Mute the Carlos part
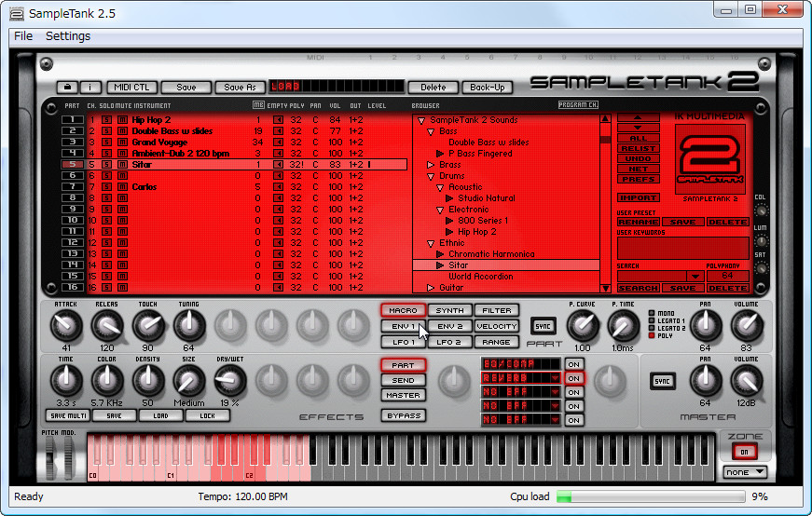Screen dimensions: 812x516 tap(122, 187)
